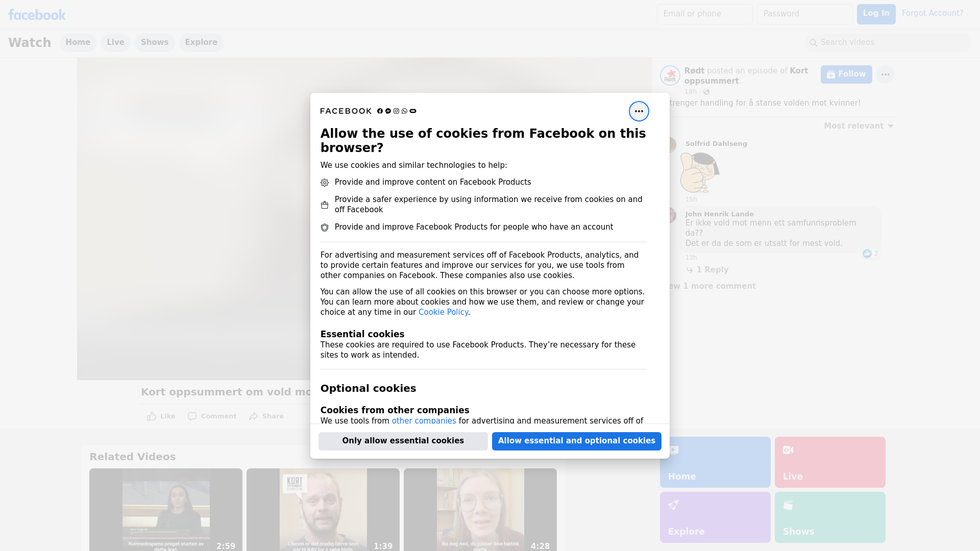Click the 13h comment timestamp
Image resolution: width=980 pixels, height=551 pixels.
coord(691,258)
